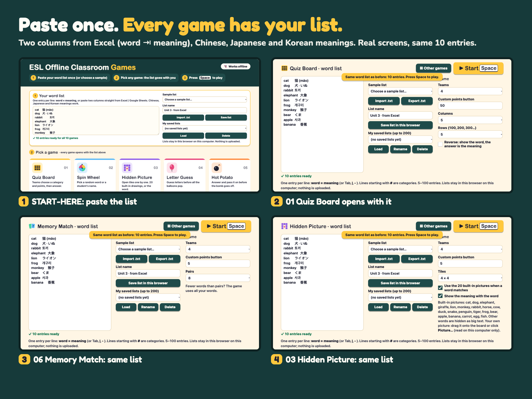Image resolution: width=532 pixels, height=399 pixels.
Task: Click Load in Hidden Picture panel
Action: (378, 307)
